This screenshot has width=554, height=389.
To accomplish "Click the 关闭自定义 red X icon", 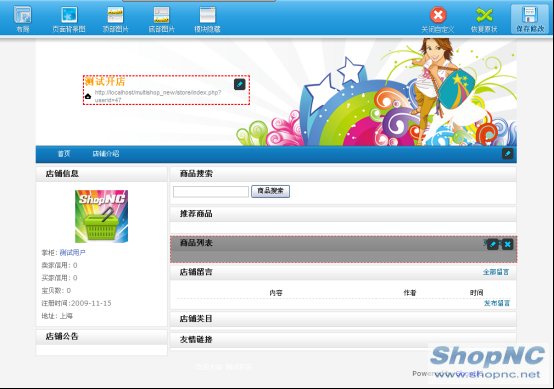I will tap(438, 15).
